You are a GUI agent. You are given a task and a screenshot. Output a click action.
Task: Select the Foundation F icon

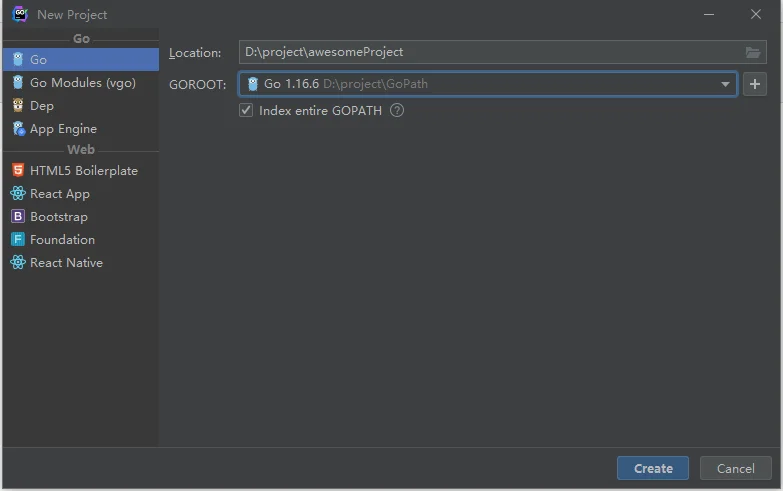18,239
